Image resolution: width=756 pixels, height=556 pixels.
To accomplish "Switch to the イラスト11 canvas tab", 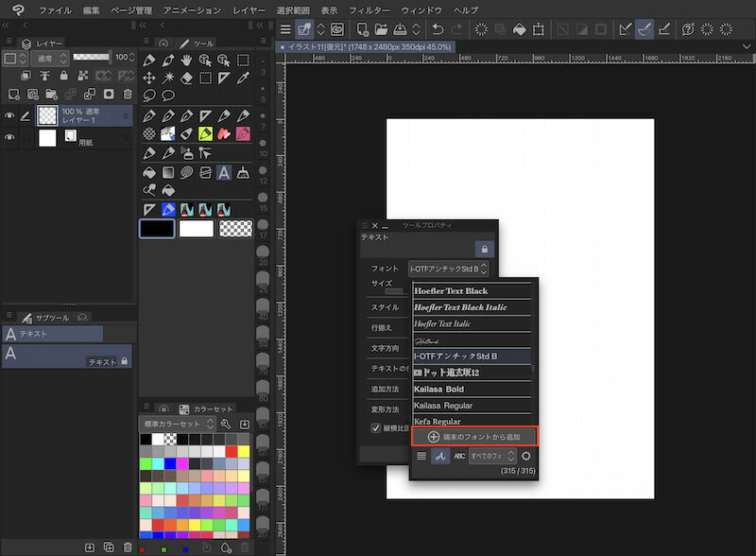I will [x=366, y=47].
